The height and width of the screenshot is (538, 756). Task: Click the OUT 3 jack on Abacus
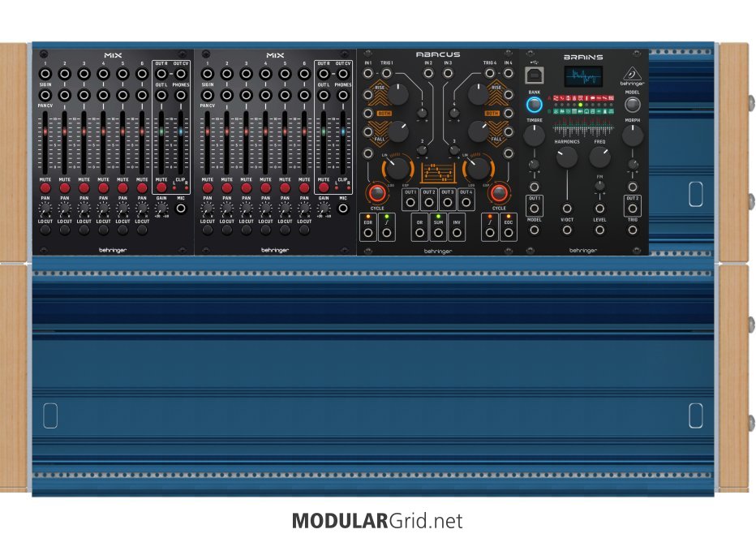448,202
